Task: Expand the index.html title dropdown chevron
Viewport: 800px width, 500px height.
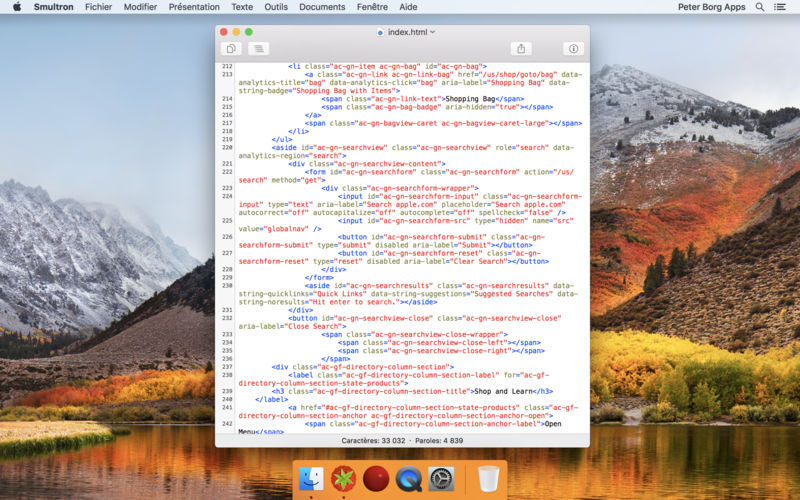Action: pyautogui.click(x=433, y=32)
